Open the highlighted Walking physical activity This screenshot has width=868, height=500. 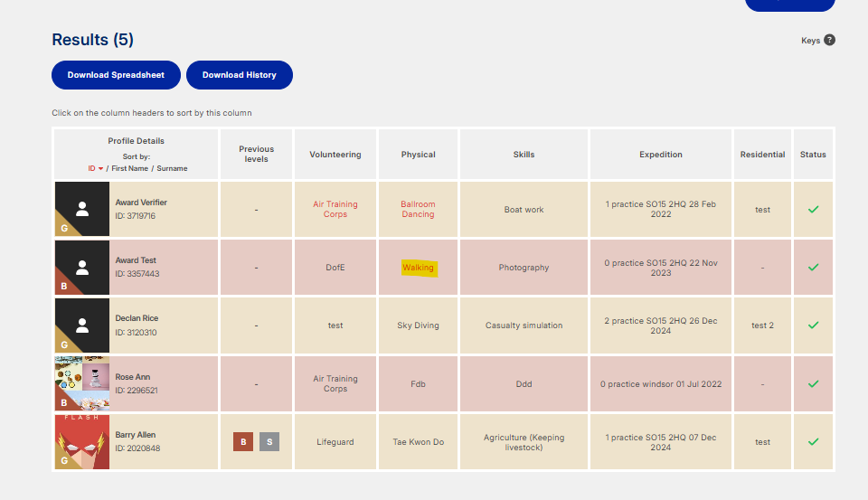click(x=418, y=268)
